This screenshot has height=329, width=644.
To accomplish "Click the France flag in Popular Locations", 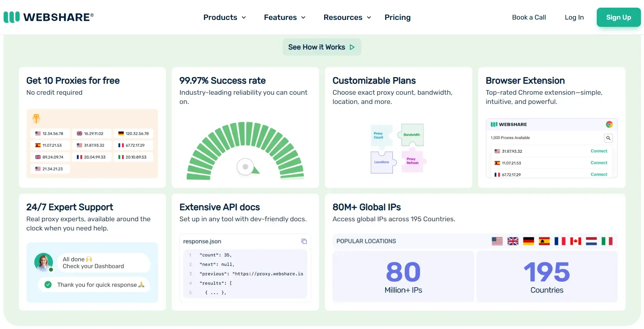I will [x=560, y=241].
